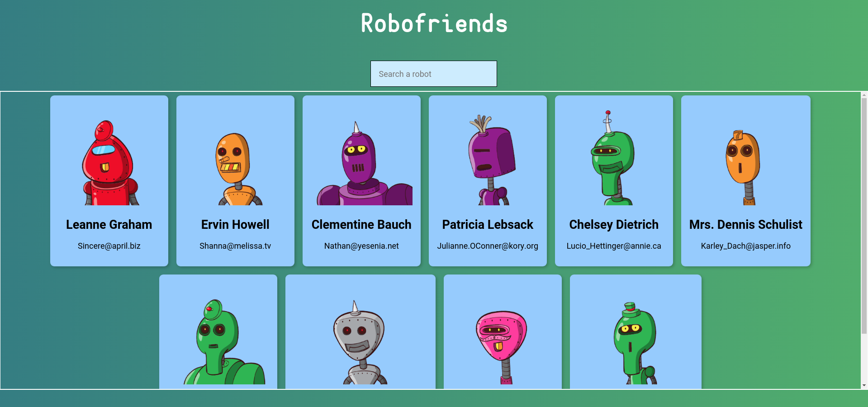This screenshot has width=868, height=407.
Task: Click email Nathan@yesenia.net
Action: (x=361, y=246)
